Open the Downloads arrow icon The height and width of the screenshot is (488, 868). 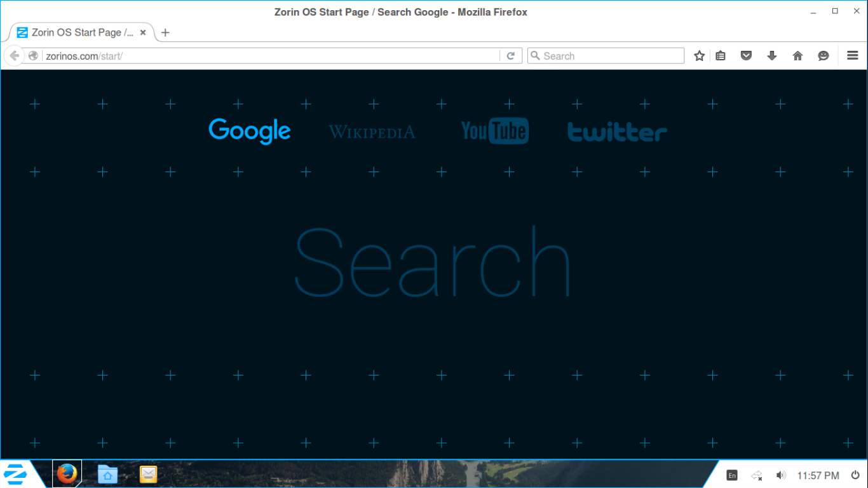772,56
